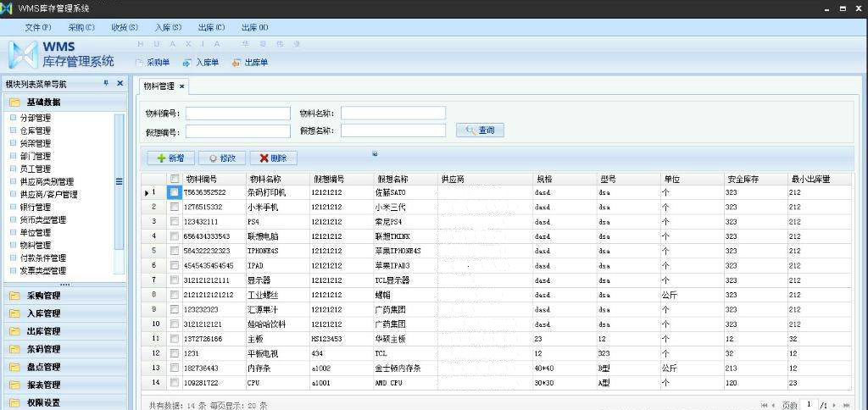868x410 pixels.
Task: Click the page number input box
Action: [x=810, y=404]
